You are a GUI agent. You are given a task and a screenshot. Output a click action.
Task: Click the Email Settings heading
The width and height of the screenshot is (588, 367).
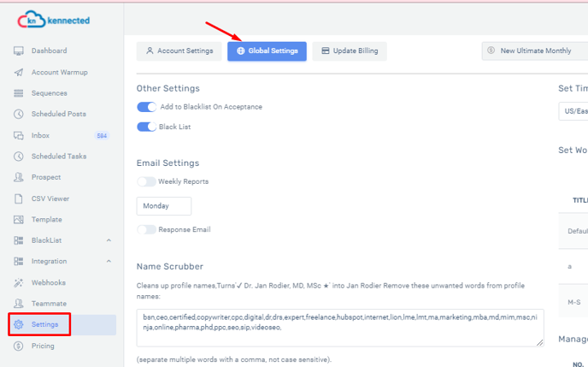pyautogui.click(x=168, y=163)
